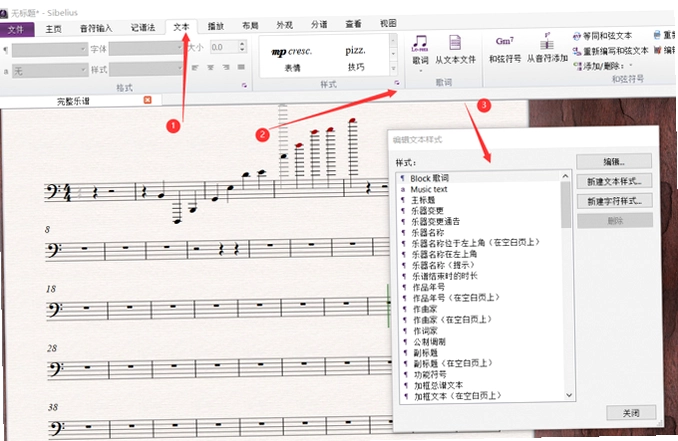
Task: Open the 字体 font dropdown
Action: pyautogui.click(x=145, y=49)
